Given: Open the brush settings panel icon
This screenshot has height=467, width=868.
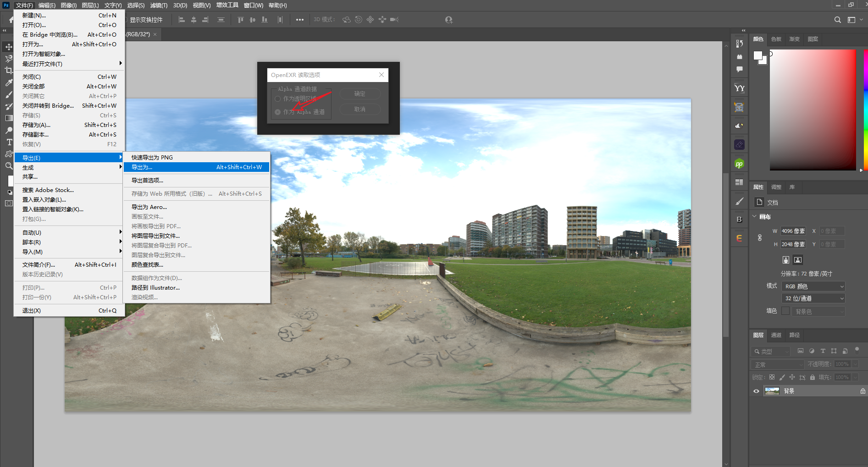Looking at the screenshot, I should (x=739, y=201).
